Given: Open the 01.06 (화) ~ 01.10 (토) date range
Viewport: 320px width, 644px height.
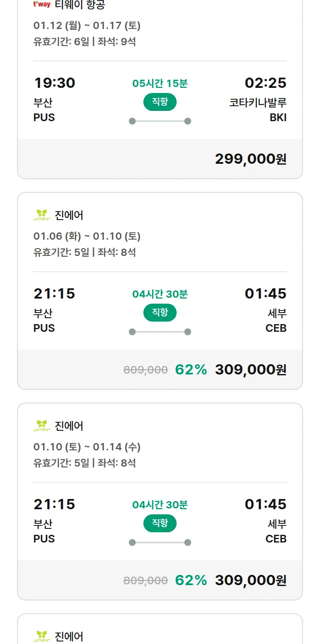Looking at the screenshot, I should pos(87,236).
